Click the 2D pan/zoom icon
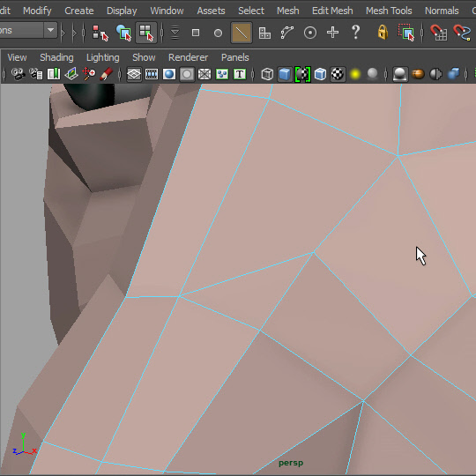 pos(89,74)
